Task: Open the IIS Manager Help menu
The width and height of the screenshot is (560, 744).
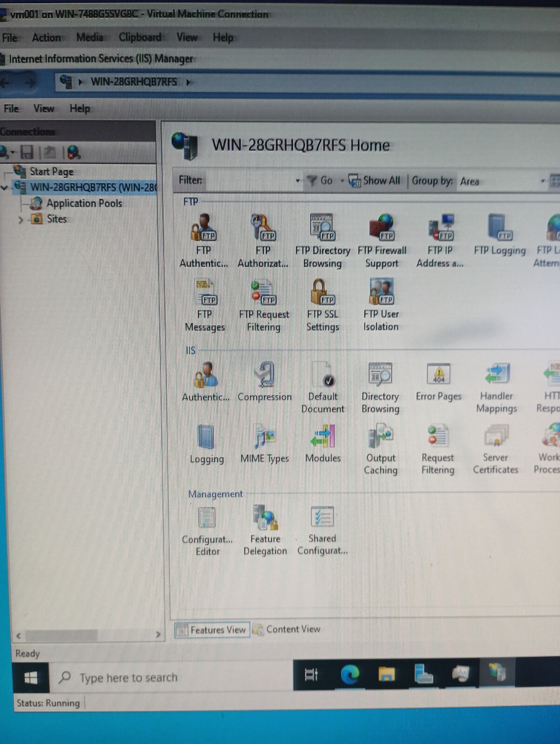Action: 80,109
